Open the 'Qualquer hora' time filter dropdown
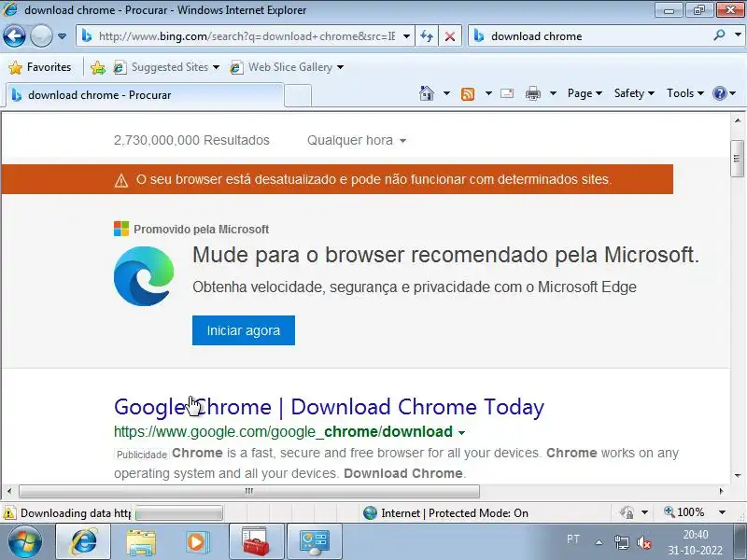The image size is (747, 560). click(x=357, y=141)
